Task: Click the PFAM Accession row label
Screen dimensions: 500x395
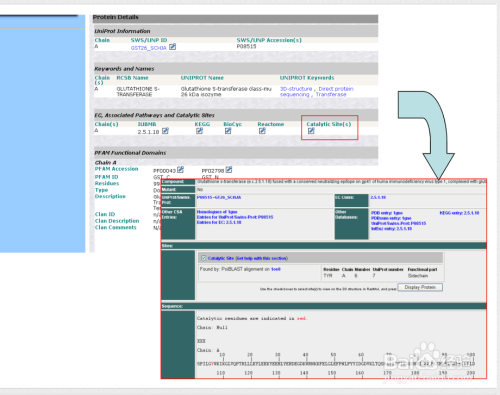Action: [x=116, y=169]
